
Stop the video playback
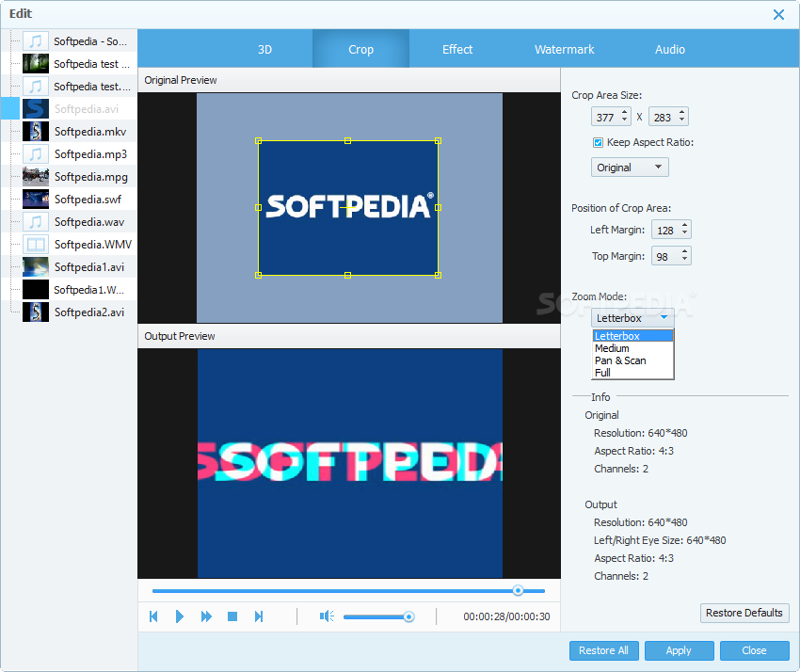tap(232, 616)
